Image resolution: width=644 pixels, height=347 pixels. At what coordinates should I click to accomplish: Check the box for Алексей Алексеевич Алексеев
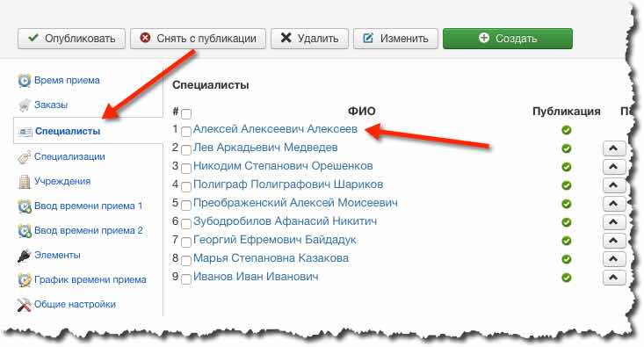(x=186, y=132)
